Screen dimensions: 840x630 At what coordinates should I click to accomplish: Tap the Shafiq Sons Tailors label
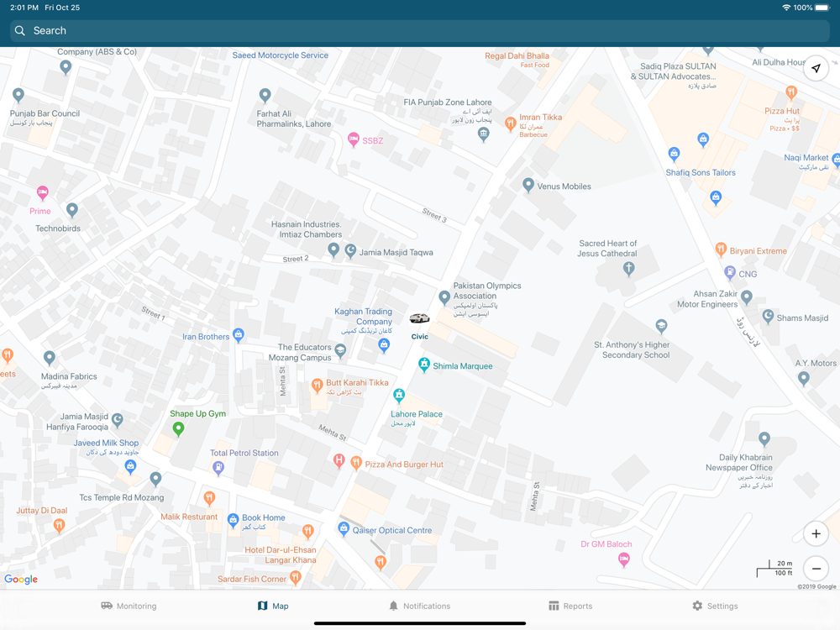(701, 172)
